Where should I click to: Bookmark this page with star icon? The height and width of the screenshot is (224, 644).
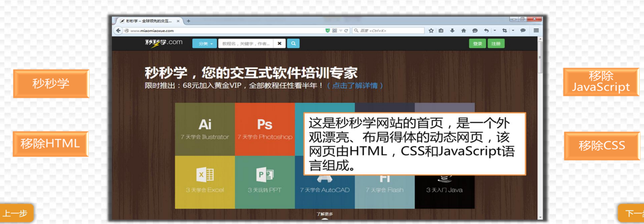coord(431,31)
